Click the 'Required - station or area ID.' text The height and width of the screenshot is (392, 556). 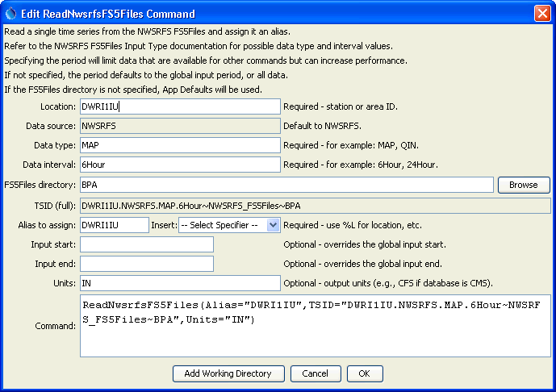(x=341, y=106)
